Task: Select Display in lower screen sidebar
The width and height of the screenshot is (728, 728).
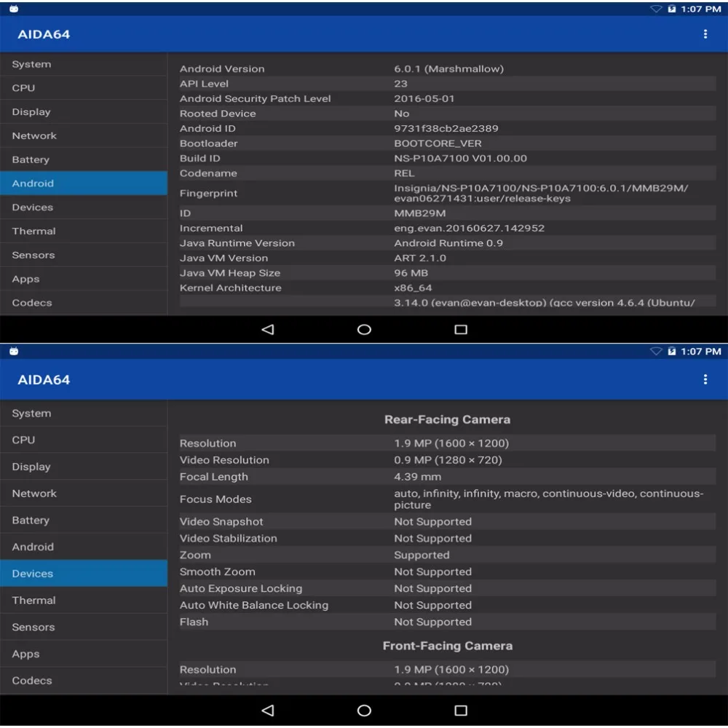Action: [x=84, y=467]
